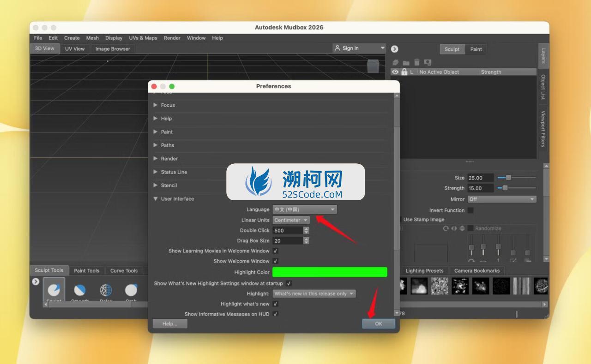This screenshot has height=364, width=591.
Task: Click the fourth layers toolbar icon after trash
Action: point(428,62)
